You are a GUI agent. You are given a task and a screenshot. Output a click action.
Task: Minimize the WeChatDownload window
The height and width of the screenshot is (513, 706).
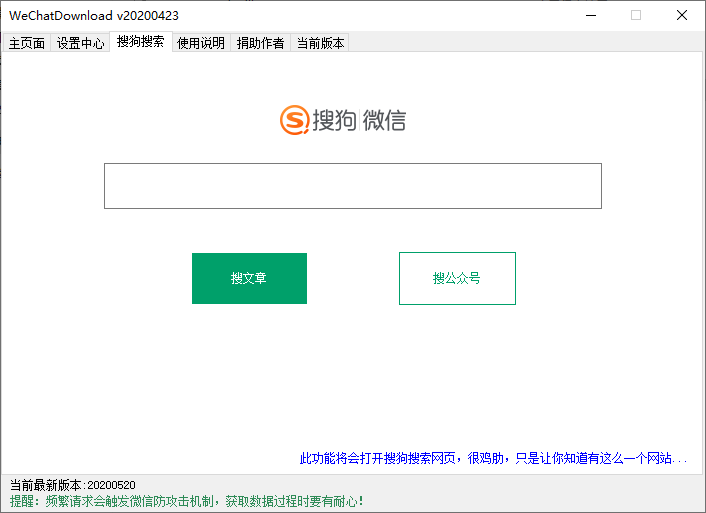[591, 15]
